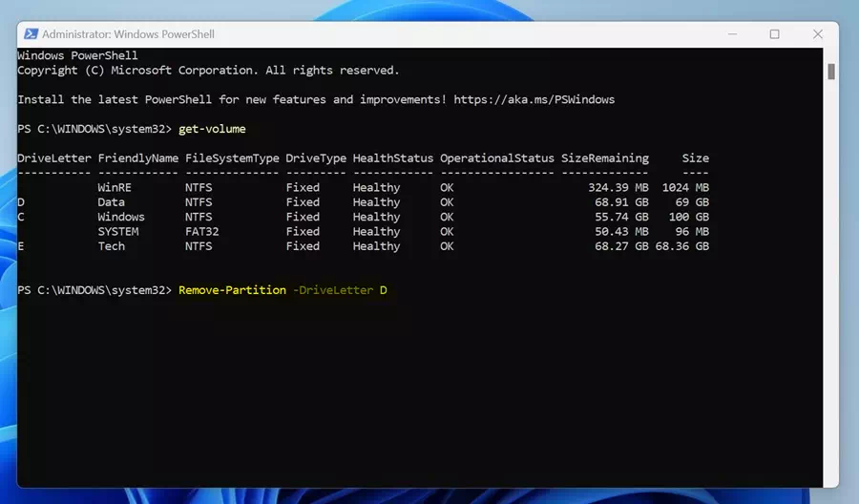Click the window title 'Administrator: Windows PowerShell'
859x504 pixels.
point(128,34)
